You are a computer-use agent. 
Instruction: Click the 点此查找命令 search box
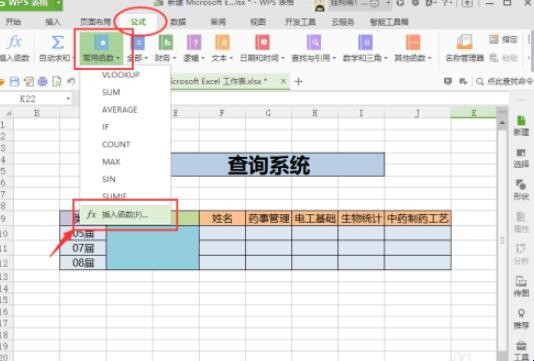click(x=505, y=81)
